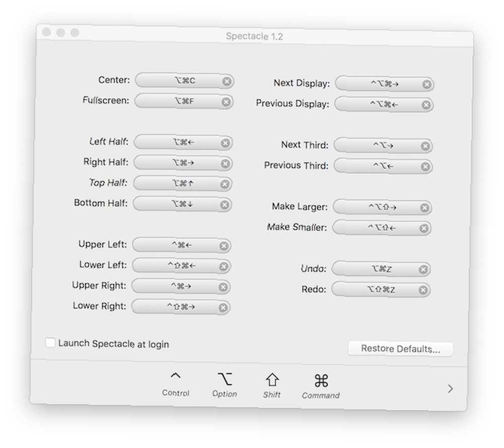504x448 pixels.
Task: Click the "Make Larger:" label
Action: click(299, 207)
